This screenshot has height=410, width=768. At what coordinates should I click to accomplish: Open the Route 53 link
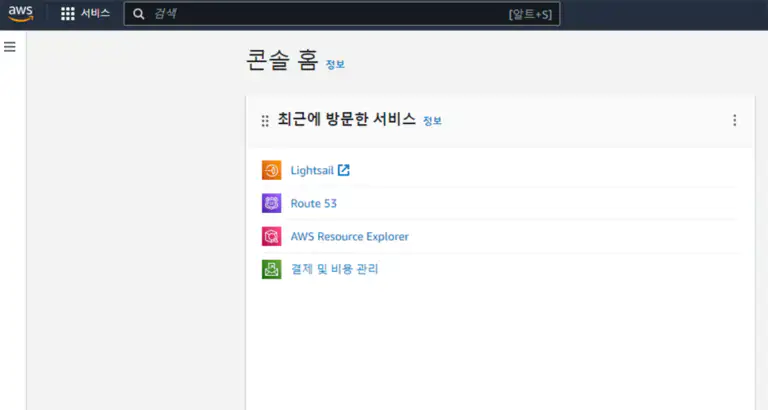pos(313,203)
